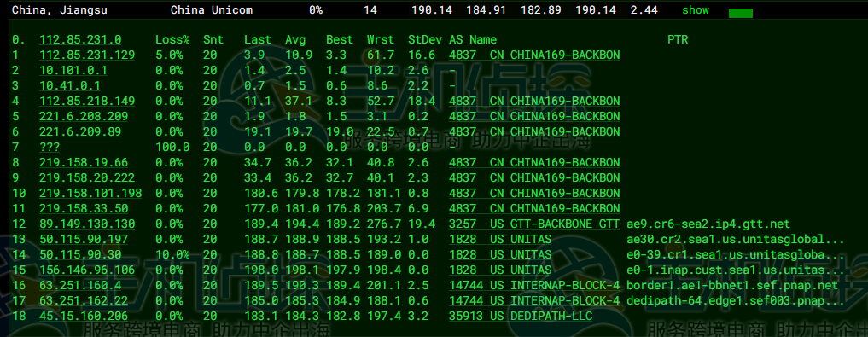Click the green "show" link
Viewport: 868px width, 337px height.
pyautogui.click(x=696, y=10)
